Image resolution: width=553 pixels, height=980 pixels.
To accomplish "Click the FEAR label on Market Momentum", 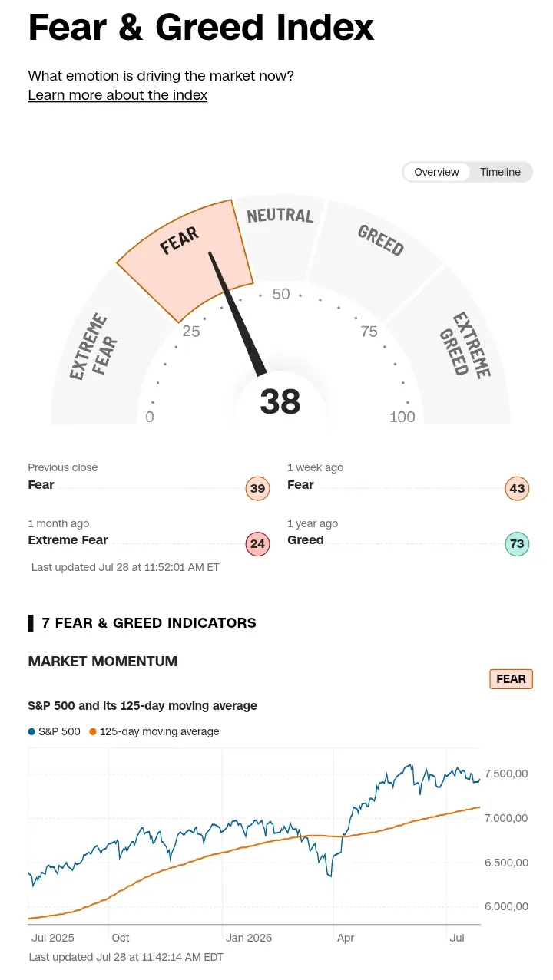I will click(x=511, y=679).
